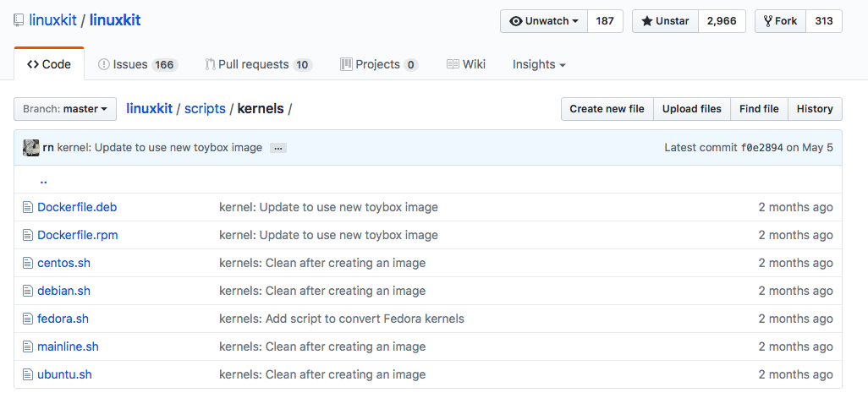Click rn's avatar in the commit bar

click(31, 148)
